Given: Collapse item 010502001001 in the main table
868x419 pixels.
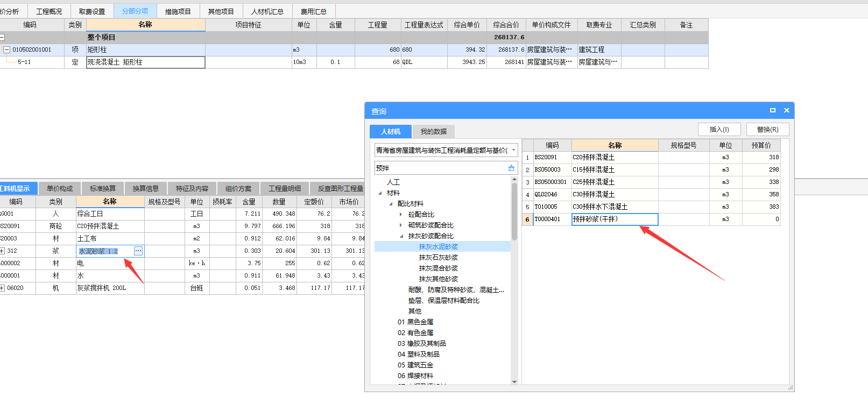Looking at the screenshot, I should pos(7,49).
